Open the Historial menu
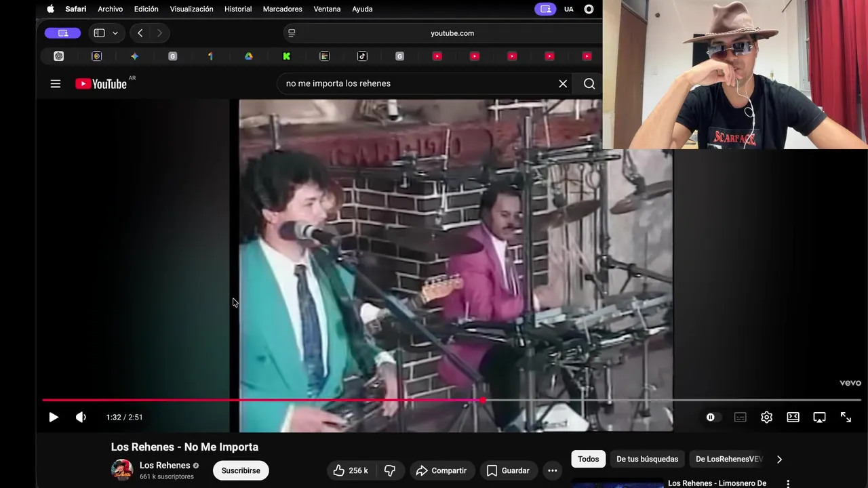The height and width of the screenshot is (488, 868). (x=238, y=9)
